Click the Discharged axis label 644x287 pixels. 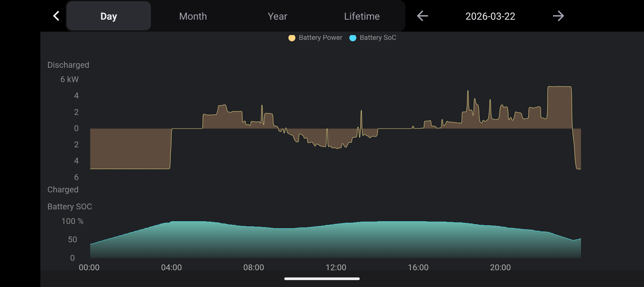[68, 65]
